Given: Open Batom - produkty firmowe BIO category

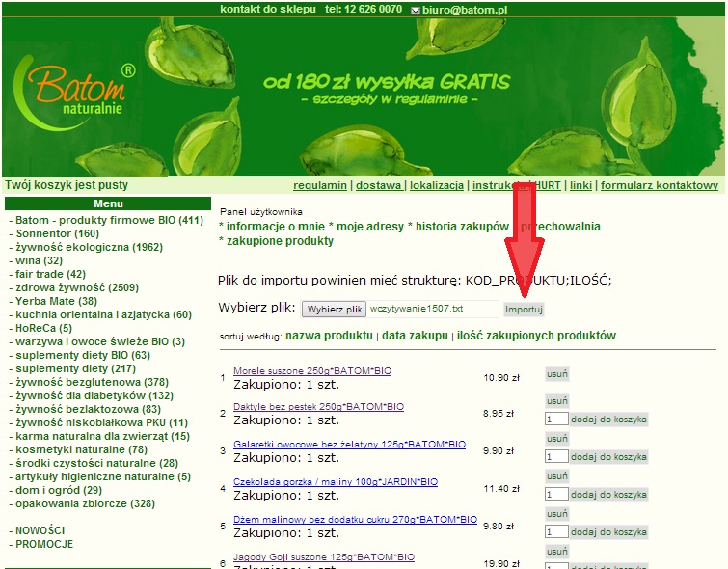Looking at the screenshot, I should (110, 220).
